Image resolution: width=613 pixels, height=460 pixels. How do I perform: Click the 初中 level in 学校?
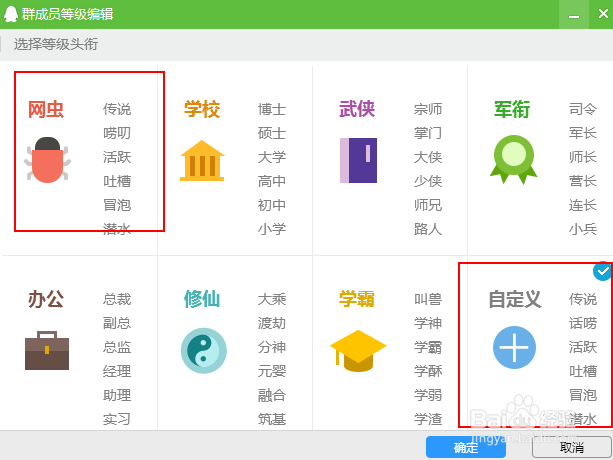pyautogui.click(x=272, y=205)
